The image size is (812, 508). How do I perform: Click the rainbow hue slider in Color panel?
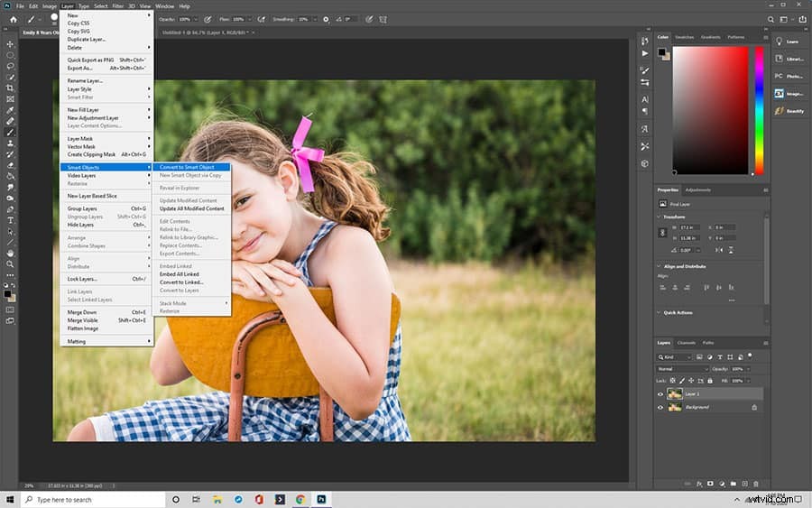click(759, 110)
